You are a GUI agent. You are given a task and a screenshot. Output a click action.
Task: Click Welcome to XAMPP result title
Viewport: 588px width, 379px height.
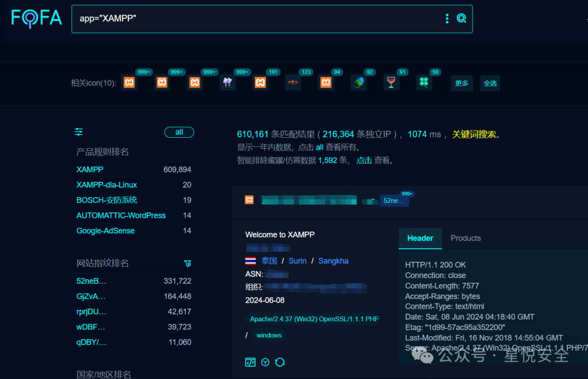pos(280,235)
